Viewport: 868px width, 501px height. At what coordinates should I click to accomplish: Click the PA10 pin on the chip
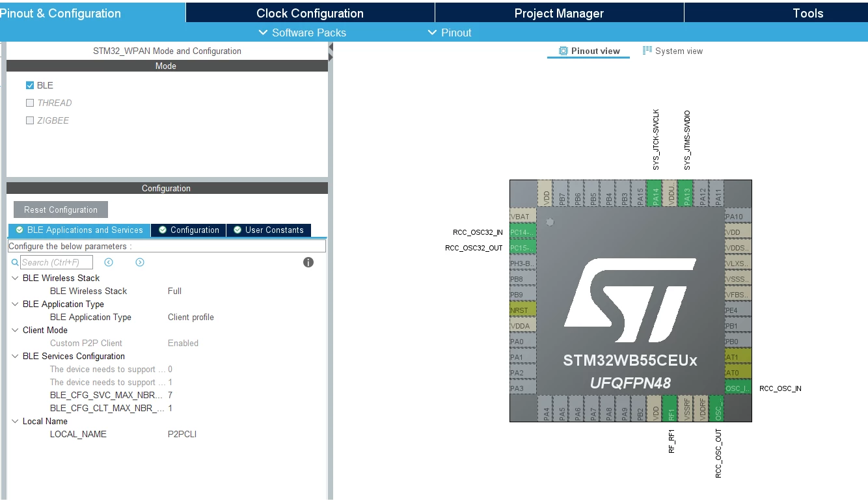(x=738, y=217)
